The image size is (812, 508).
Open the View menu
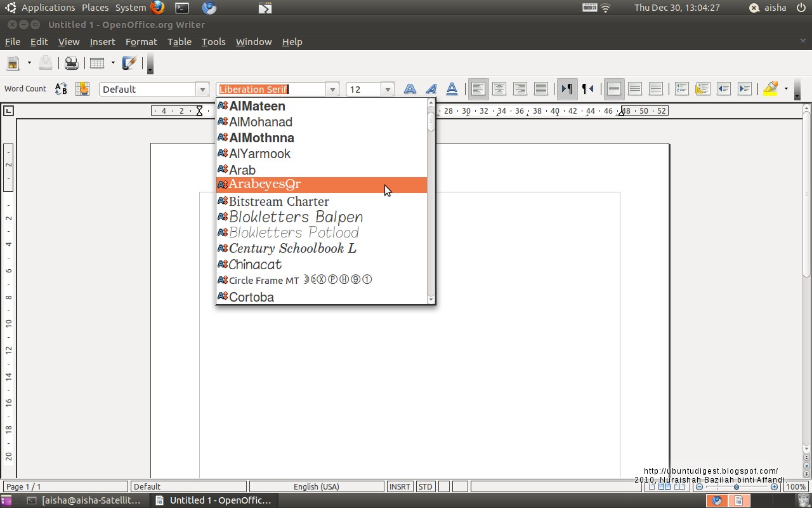(x=69, y=42)
